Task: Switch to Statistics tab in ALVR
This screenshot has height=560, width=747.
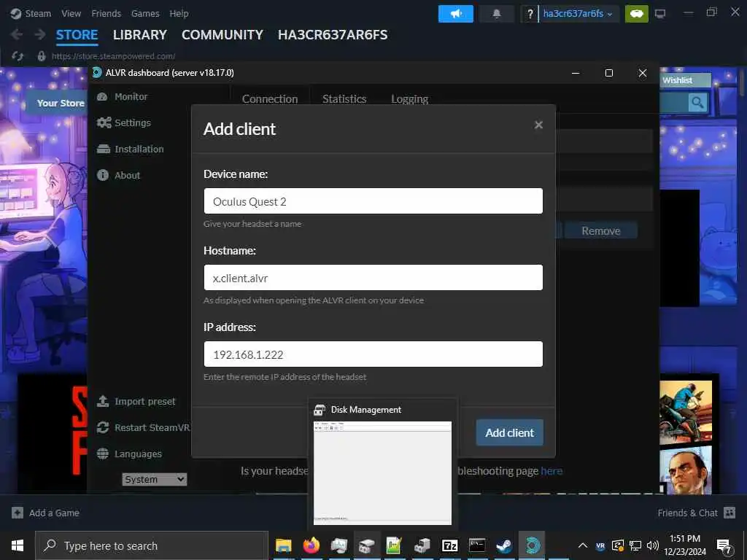Action: coord(344,99)
